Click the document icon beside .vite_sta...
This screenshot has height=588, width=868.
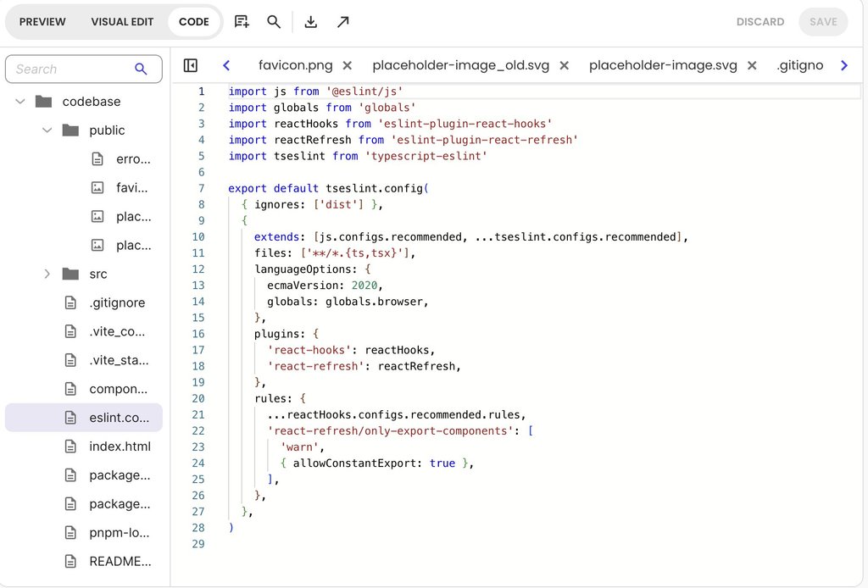(x=70, y=360)
